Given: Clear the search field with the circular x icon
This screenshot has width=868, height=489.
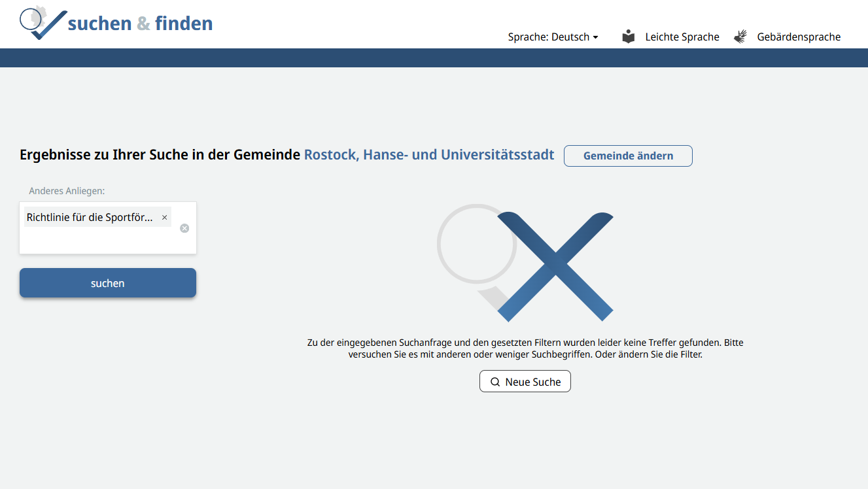Looking at the screenshot, I should (184, 228).
